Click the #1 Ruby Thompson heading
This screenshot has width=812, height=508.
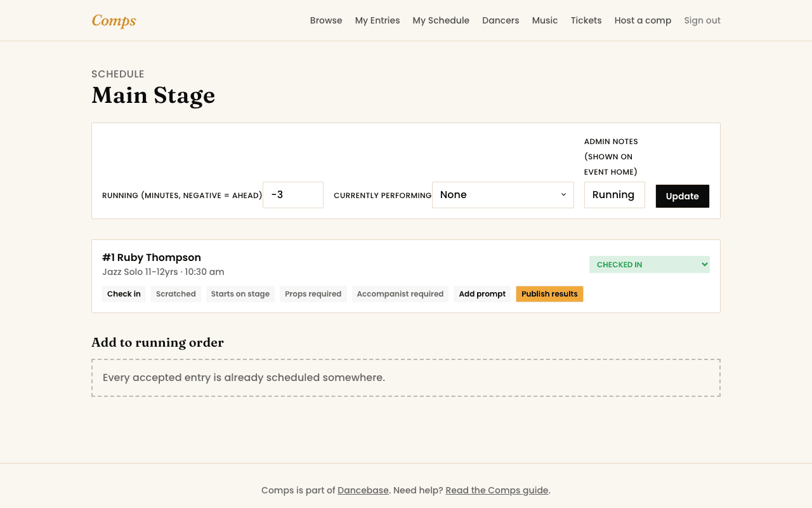(x=152, y=257)
